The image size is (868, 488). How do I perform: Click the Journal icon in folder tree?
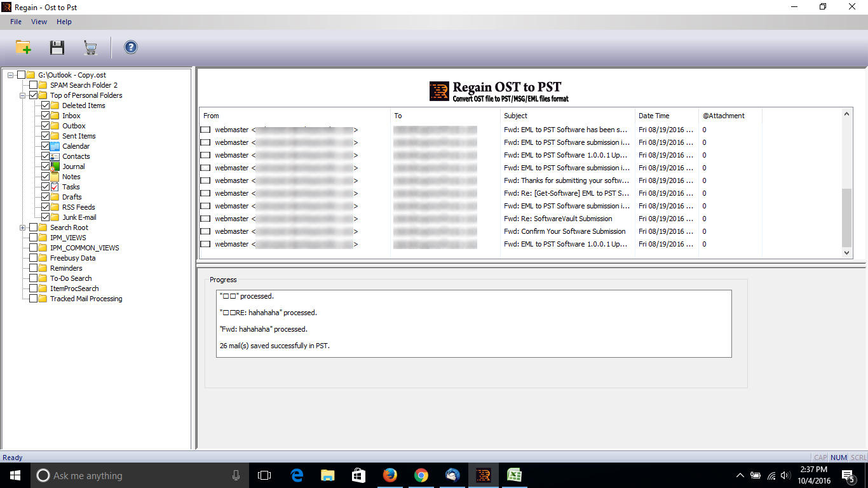(x=55, y=166)
